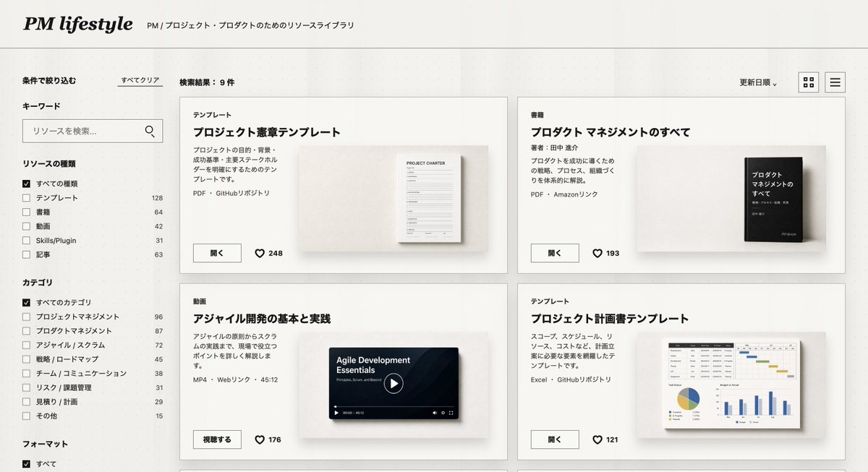Click the PDF ・ GitHubリポジトリ text
Screen dimensions: 868x472
coord(231,193)
